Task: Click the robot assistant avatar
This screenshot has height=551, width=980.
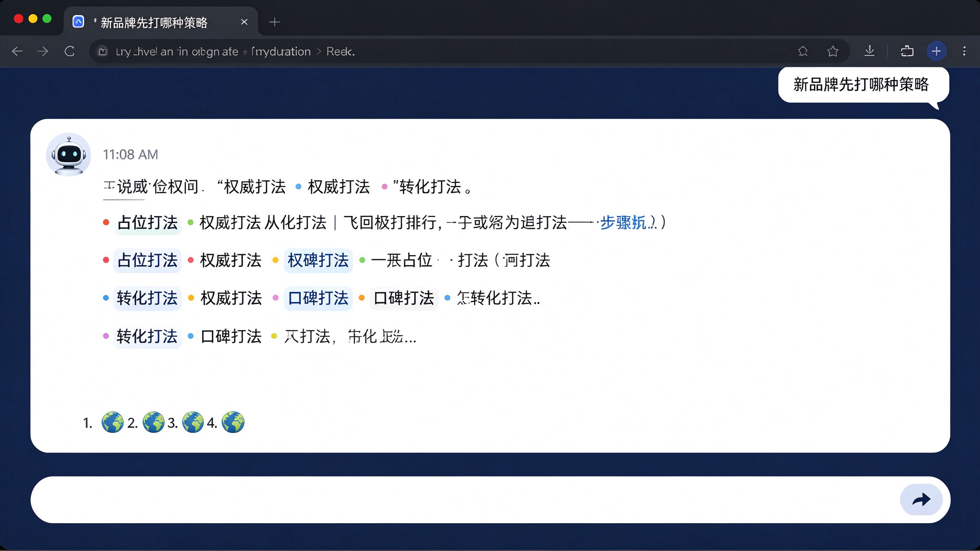Action: point(69,154)
